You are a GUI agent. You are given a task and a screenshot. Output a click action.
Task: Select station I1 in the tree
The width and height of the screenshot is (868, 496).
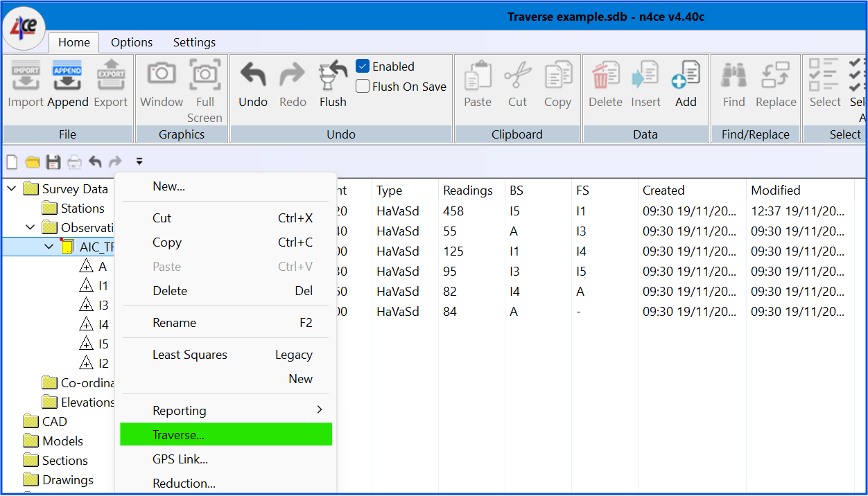pos(94,285)
